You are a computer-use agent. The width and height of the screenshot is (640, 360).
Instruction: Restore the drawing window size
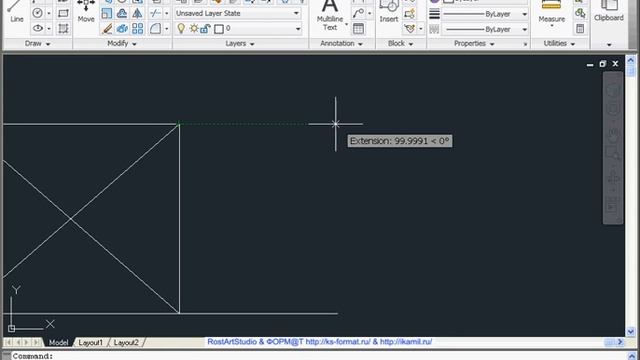pyautogui.click(x=602, y=64)
